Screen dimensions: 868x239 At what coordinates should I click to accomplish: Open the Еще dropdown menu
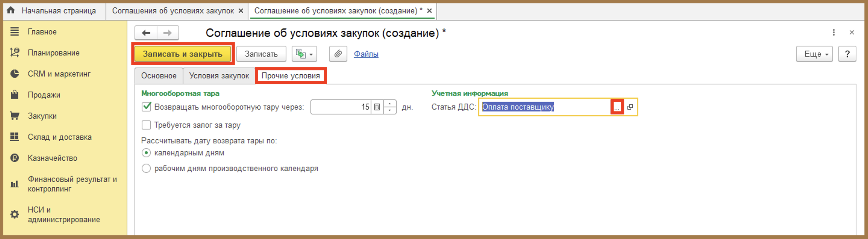tap(814, 54)
